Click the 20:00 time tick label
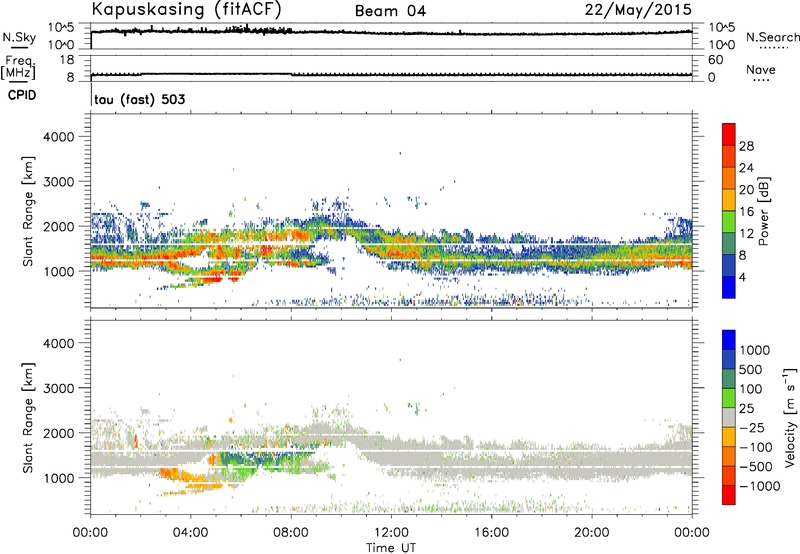The image size is (800, 554). pos(592,533)
